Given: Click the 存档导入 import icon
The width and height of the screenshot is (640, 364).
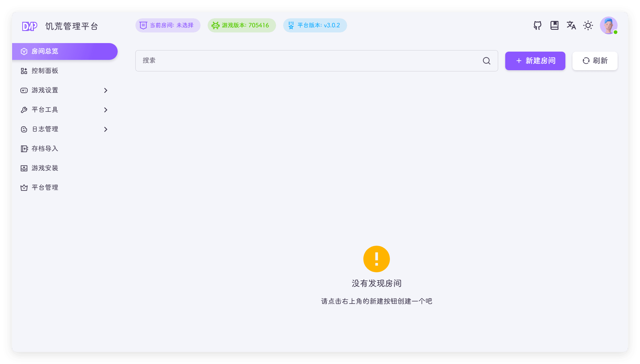Looking at the screenshot, I should (x=24, y=149).
